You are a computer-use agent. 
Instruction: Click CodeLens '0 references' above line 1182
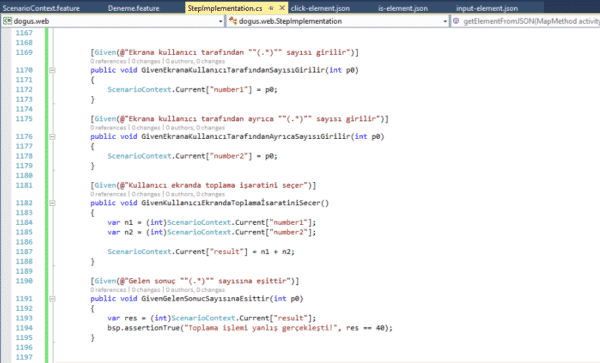click(108, 194)
